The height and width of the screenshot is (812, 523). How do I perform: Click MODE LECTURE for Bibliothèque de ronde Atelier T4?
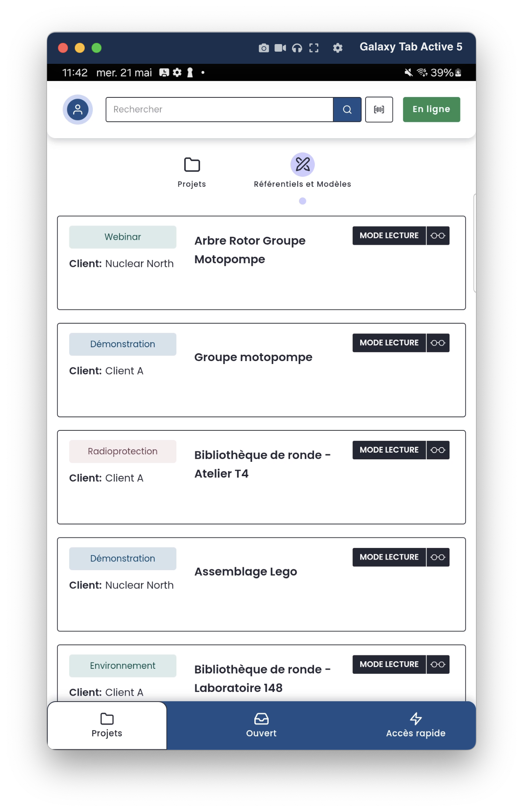point(389,450)
